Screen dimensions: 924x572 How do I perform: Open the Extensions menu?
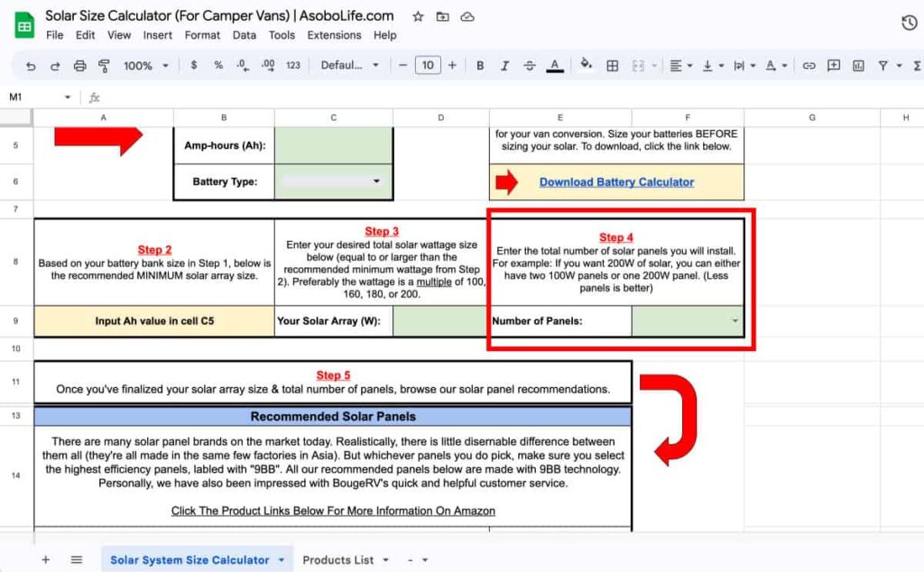coord(334,35)
